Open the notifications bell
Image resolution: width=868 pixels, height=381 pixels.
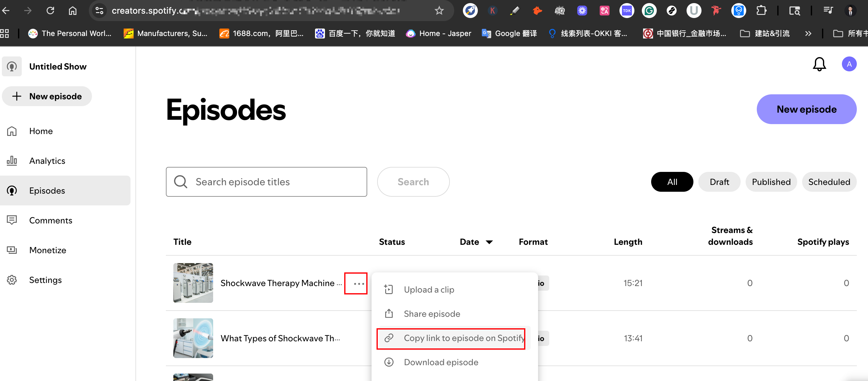click(819, 64)
